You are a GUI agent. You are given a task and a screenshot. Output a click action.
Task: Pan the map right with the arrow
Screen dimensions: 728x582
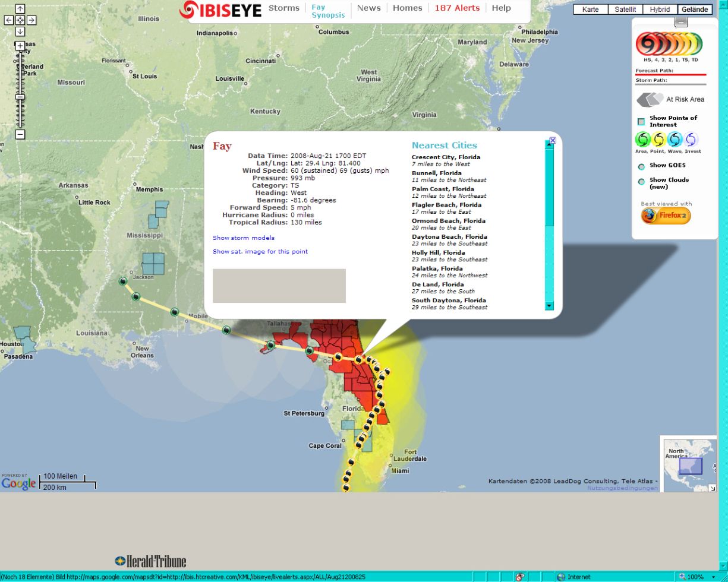coord(31,20)
